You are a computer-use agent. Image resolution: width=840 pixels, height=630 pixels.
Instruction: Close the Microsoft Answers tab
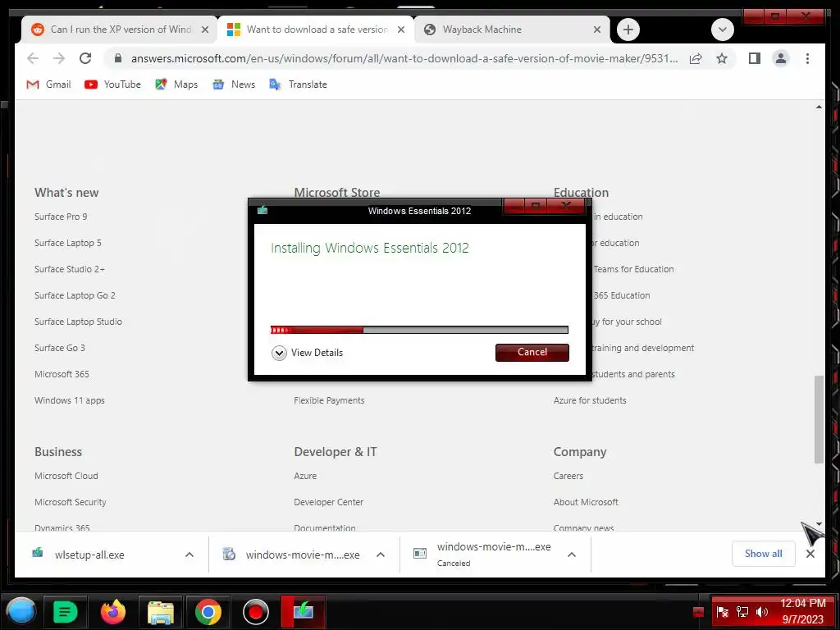400,30
